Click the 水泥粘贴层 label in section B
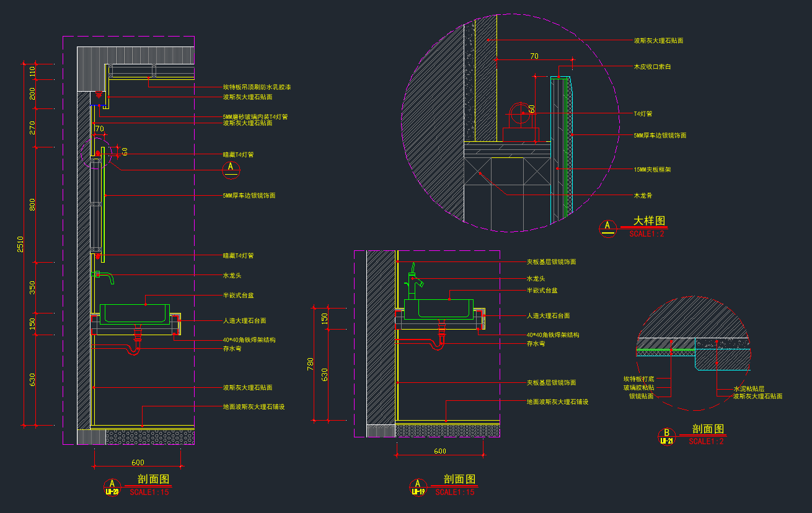The width and height of the screenshot is (812, 513). coord(748,388)
